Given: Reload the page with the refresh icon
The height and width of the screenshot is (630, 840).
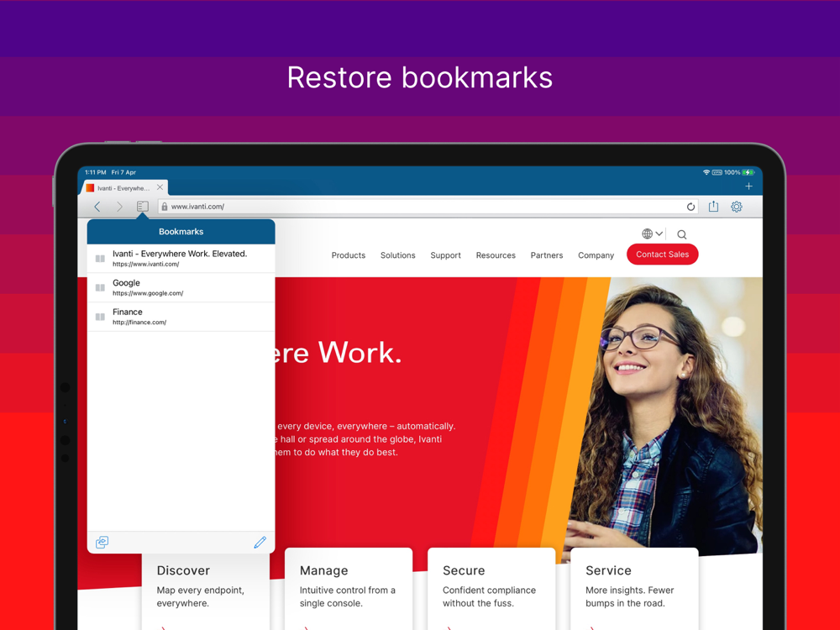Looking at the screenshot, I should [690, 207].
